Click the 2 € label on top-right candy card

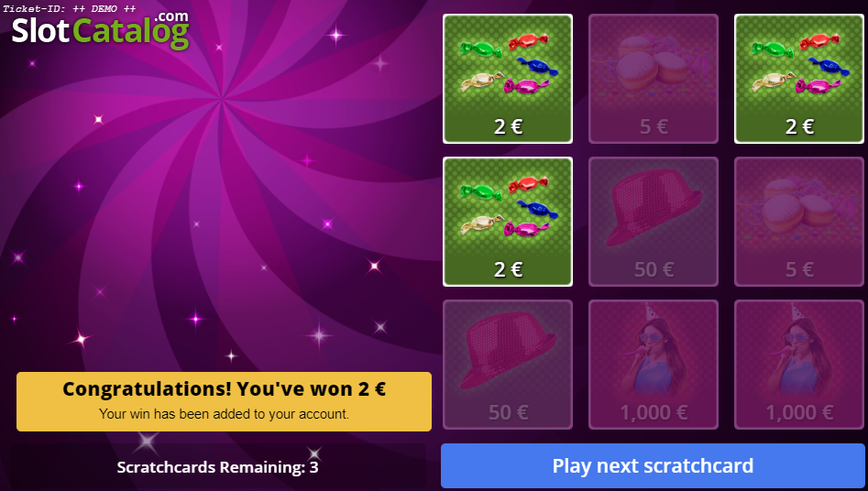click(799, 126)
